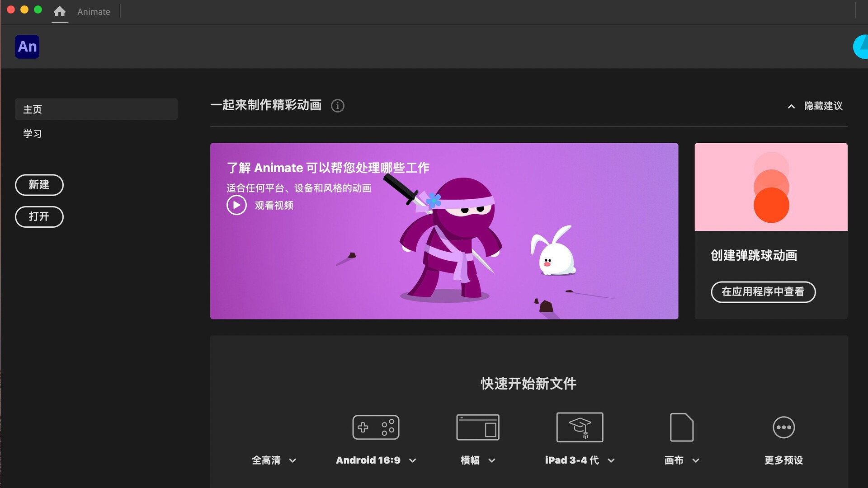Click the 画布 preset label

click(674, 460)
